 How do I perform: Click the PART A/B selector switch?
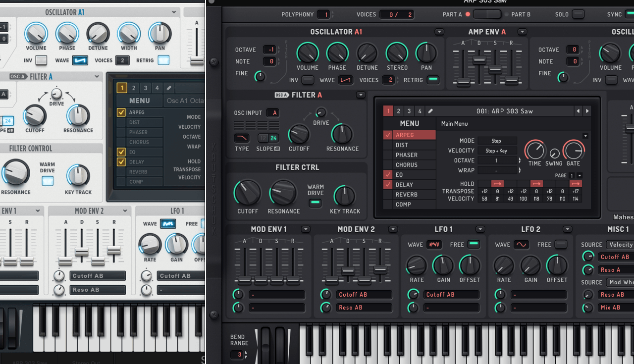(487, 14)
